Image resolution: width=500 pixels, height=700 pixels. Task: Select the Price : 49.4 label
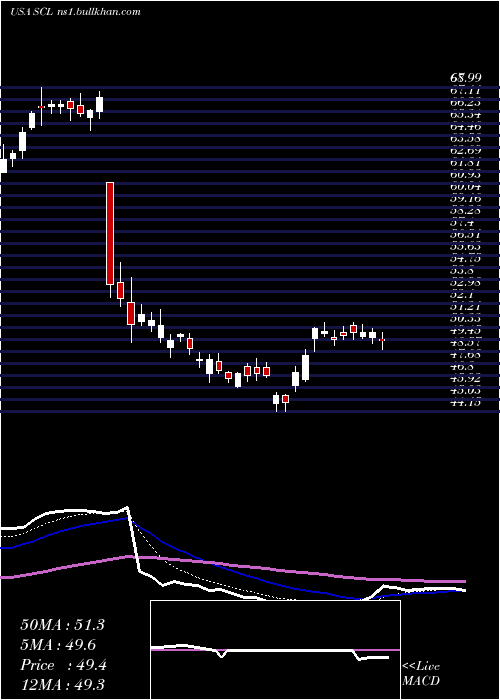pyautogui.click(x=63, y=665)
